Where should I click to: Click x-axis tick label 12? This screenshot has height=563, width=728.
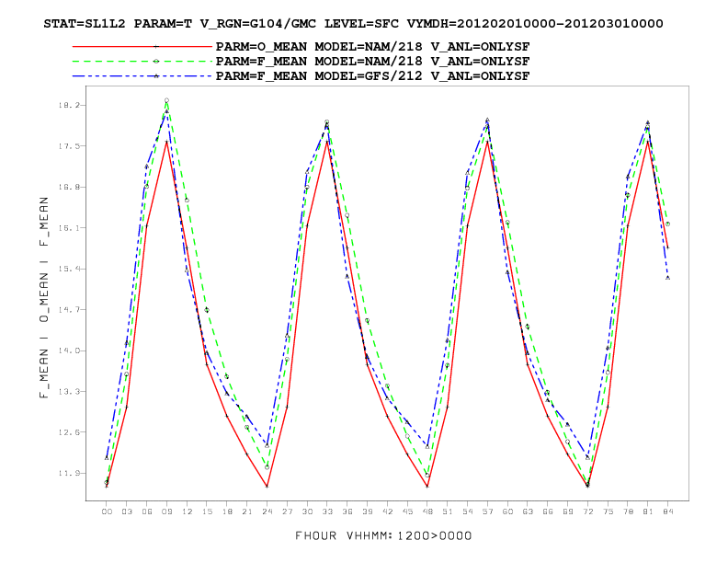click(x=188, y=511)
